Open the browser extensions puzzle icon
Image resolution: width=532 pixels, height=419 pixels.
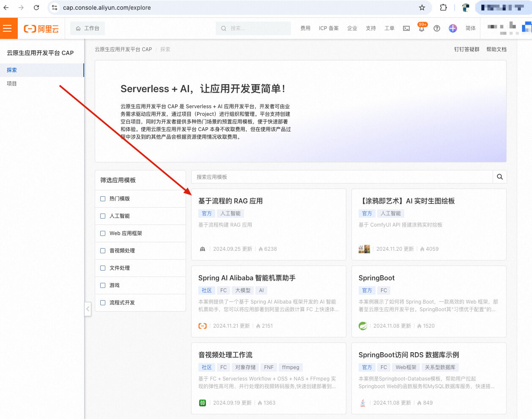(443, 8)
